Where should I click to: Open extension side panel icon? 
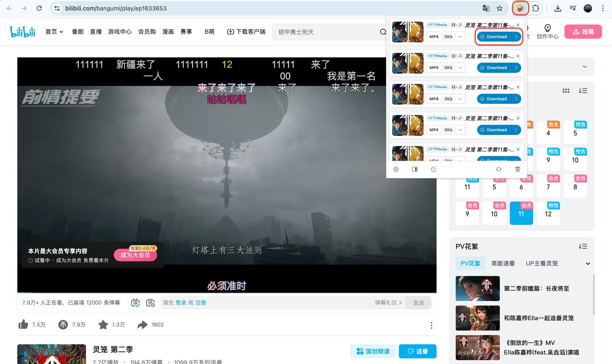(415, 169)
